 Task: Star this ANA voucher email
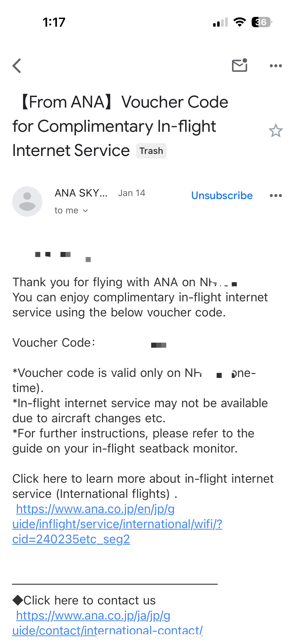[276, 131]
